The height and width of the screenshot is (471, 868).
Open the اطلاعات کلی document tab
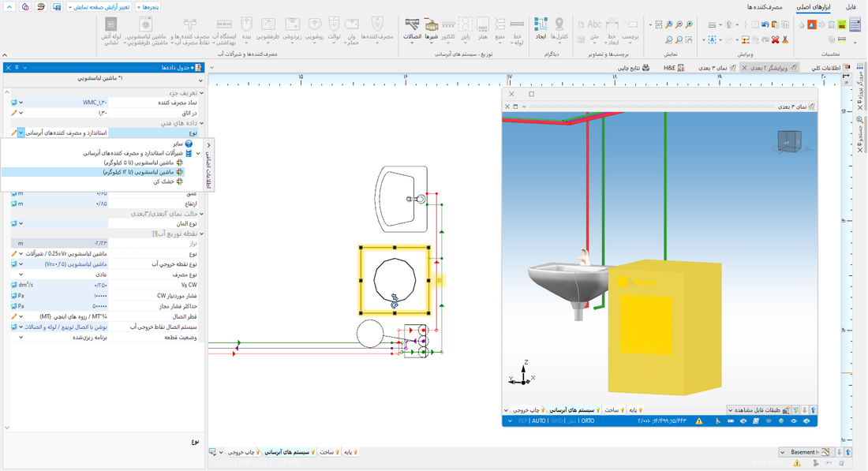[x=830, y=68]
